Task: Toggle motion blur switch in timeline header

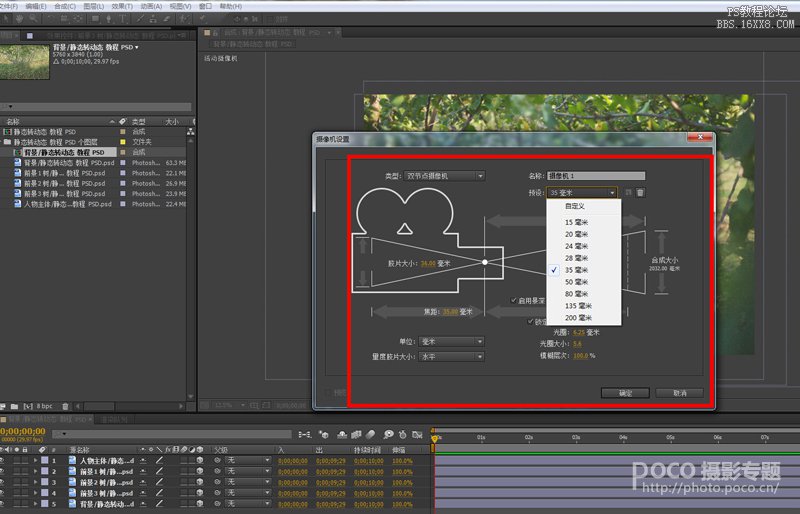Action: [371, 434]
